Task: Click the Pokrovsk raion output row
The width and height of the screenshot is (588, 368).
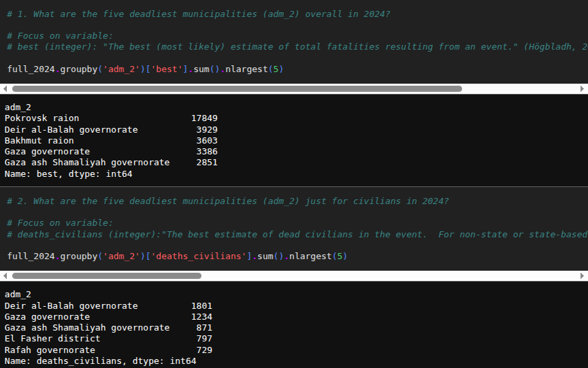Action: click(42, 118)
